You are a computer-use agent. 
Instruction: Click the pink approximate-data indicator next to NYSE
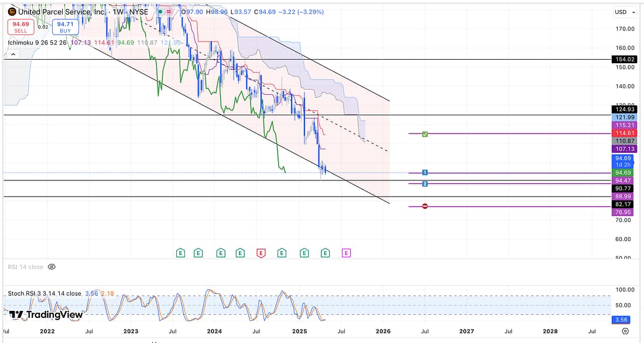coord(169,12)
